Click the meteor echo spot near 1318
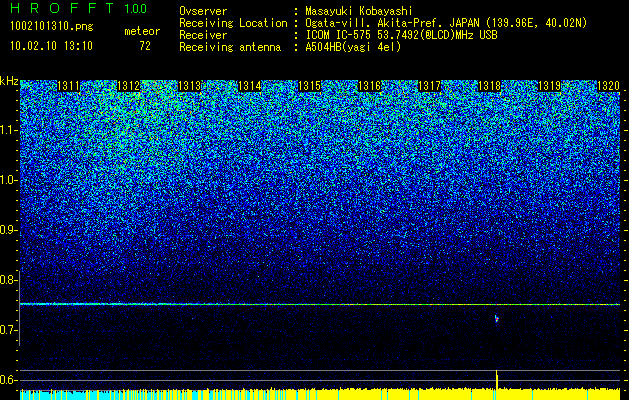Image resolution: width=629 pixels, height=400 pixels. coord(497,319)
